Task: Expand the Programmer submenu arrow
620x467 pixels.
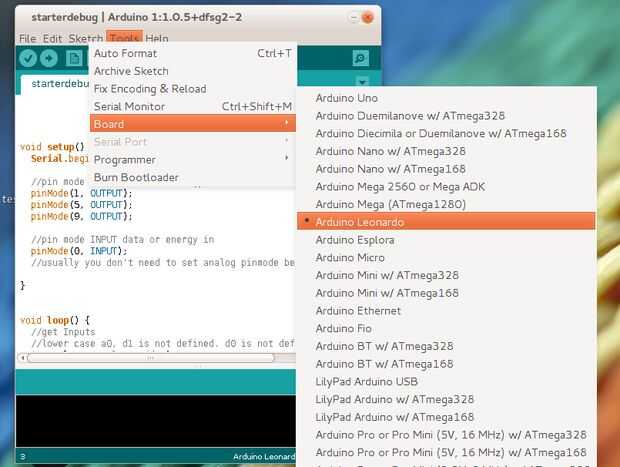Action: pyautogui.click(x=287, y=158)
